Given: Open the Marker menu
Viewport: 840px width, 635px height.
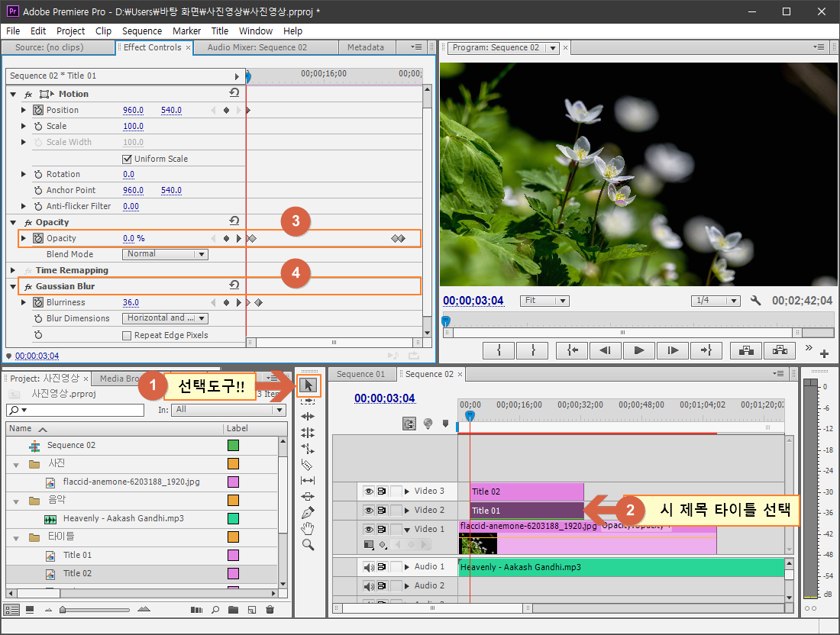Looking at the screenshot, I should (x=186, y=31).
